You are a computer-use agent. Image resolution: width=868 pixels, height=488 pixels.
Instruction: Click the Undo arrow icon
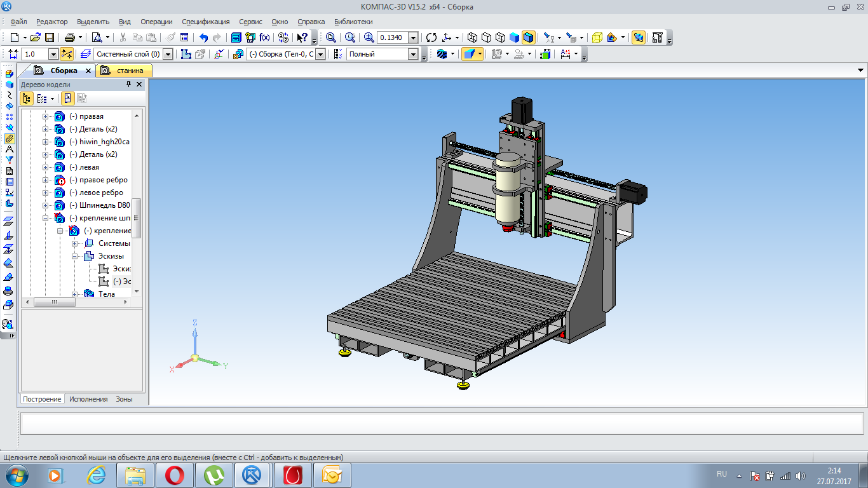(203, 37)
